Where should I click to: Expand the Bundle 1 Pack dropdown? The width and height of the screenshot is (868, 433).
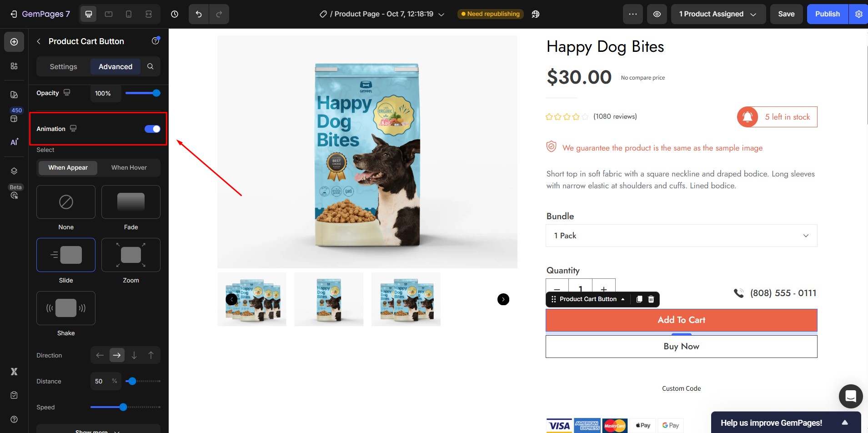tap(681, 236)
